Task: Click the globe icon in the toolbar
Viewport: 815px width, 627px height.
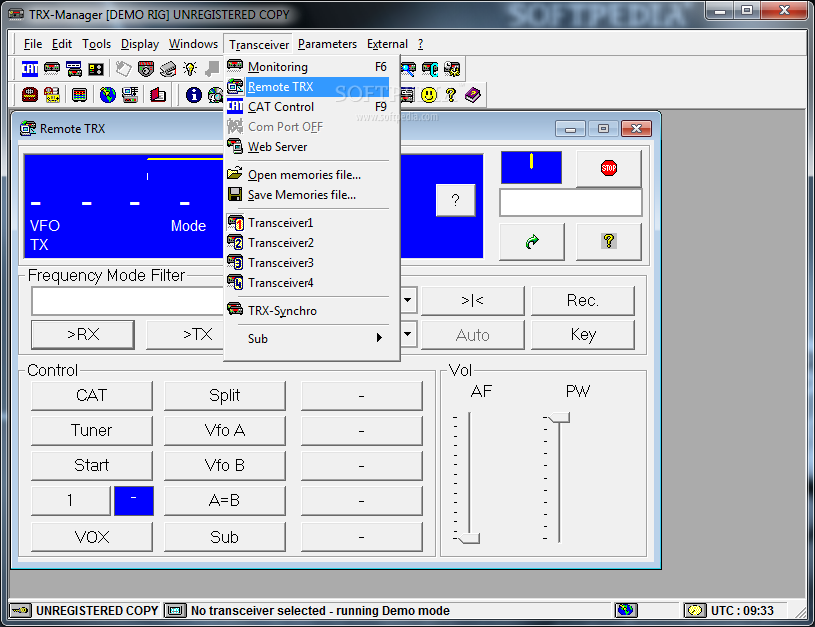Action: coord(108,95)
